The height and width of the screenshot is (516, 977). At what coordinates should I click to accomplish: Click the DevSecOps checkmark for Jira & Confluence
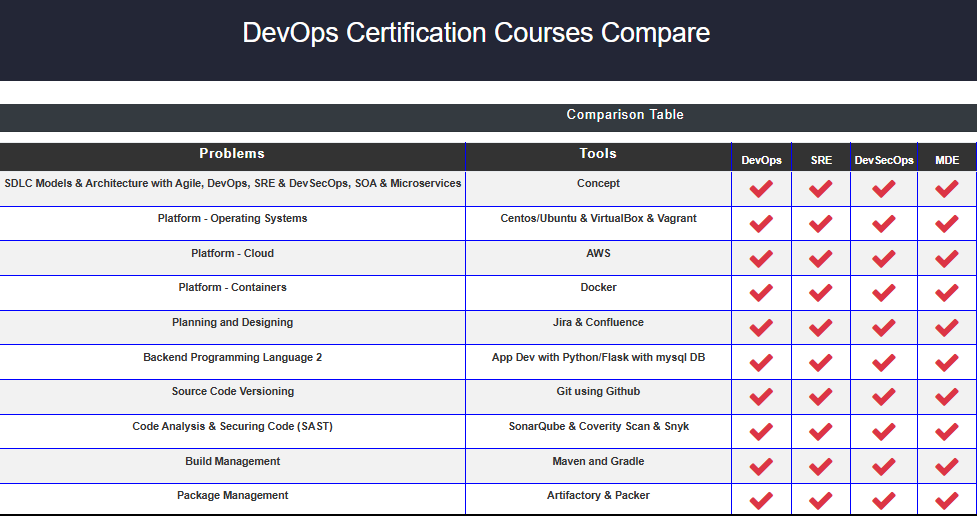coord(884,327)
